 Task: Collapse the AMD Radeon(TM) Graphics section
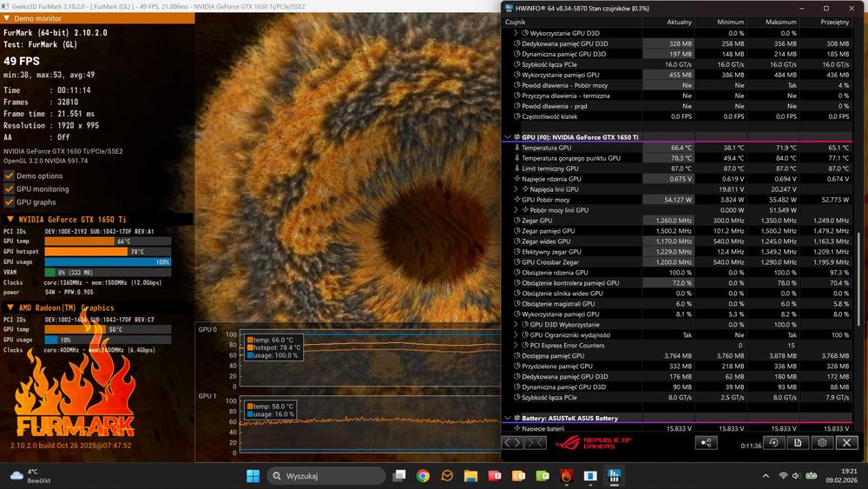point(10,307)
